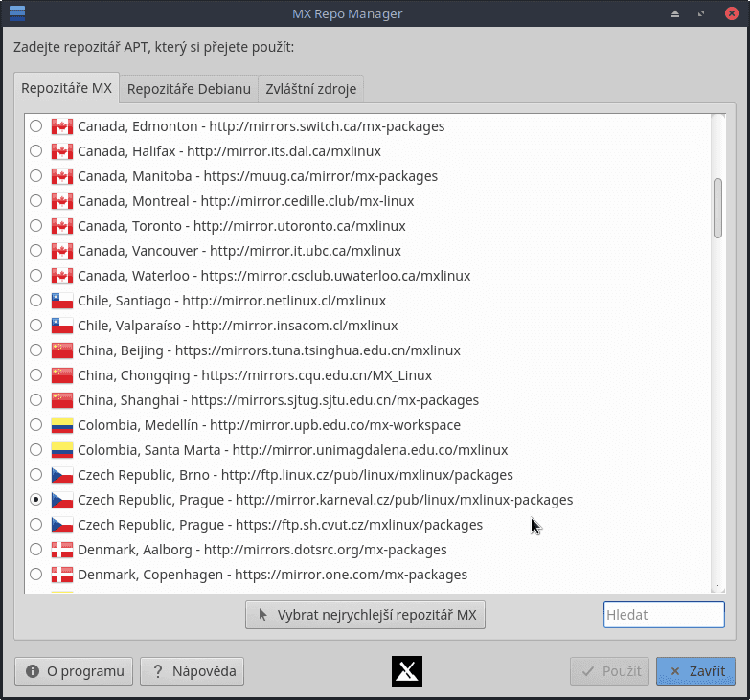Click Canada, Vancouver ubc.ca mirror text
This screenshot has height=700, width=750.
(x=239, y=251)
